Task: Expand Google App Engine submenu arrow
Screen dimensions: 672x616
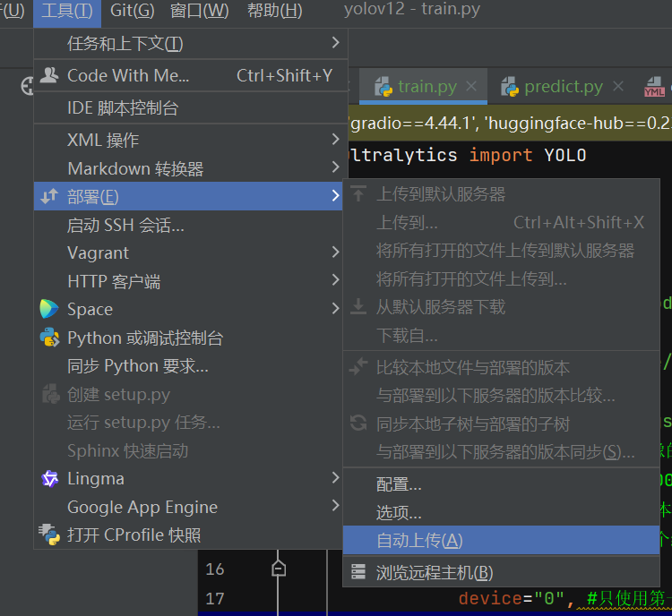Action: coord(336,506)
